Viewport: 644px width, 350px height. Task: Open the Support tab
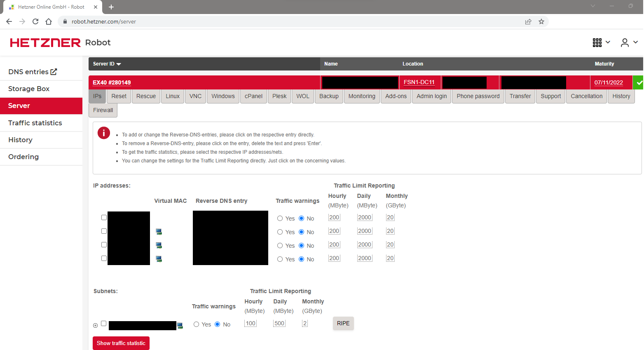pos(550,96)
